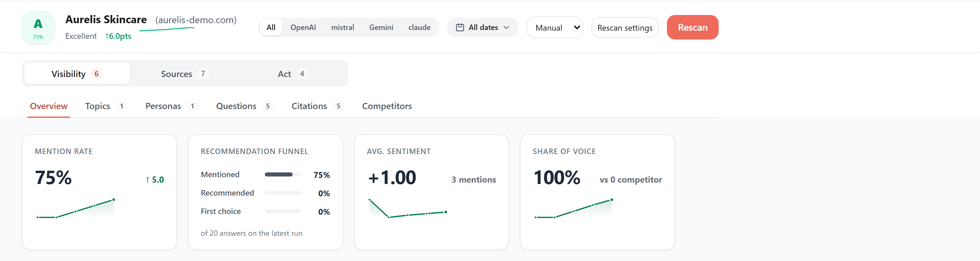Select the Overview sub-tab
The height and width of the screenshot is (261, 980).
pos(49,106)
